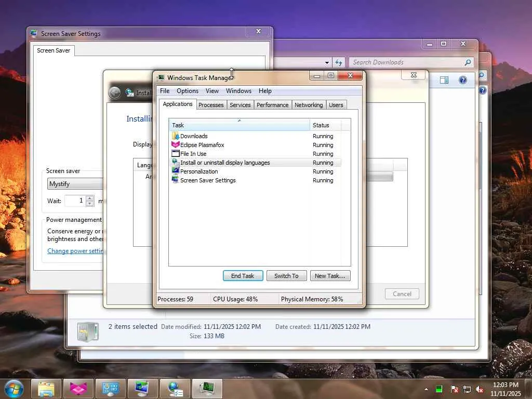Open the Change power settings link
The width and height of the screenshot is (532, 399).
pos(75,251)
